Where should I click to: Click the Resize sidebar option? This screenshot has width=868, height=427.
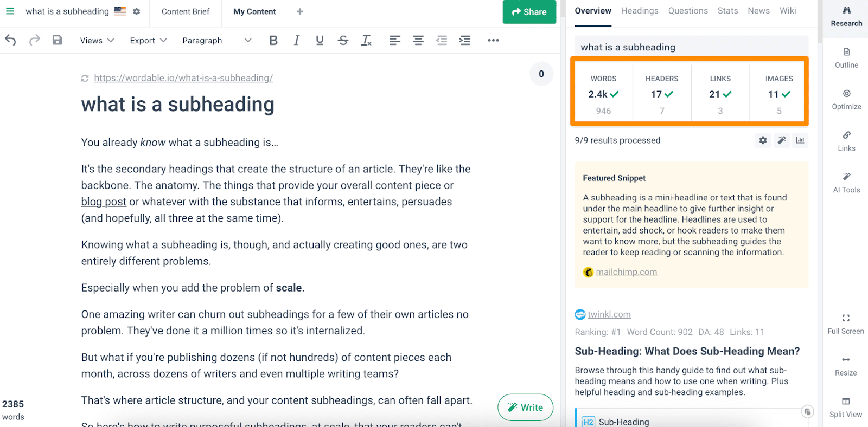coord(846,366)
